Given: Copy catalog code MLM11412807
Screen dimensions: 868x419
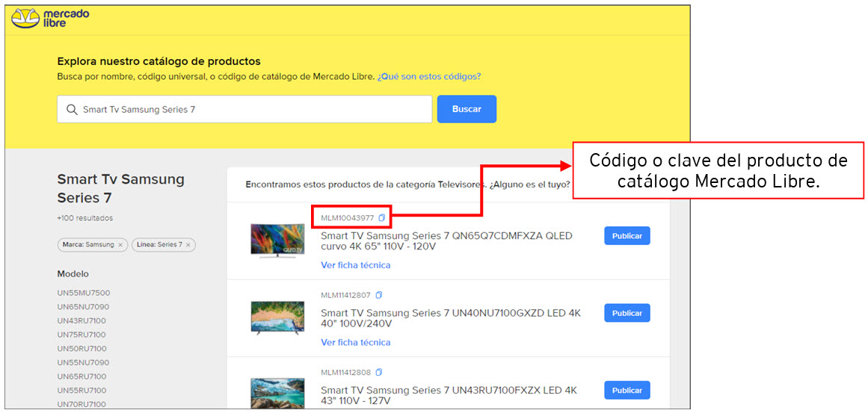Looking at the screenshot, I should pyautogui.click(x=379, y=295).
